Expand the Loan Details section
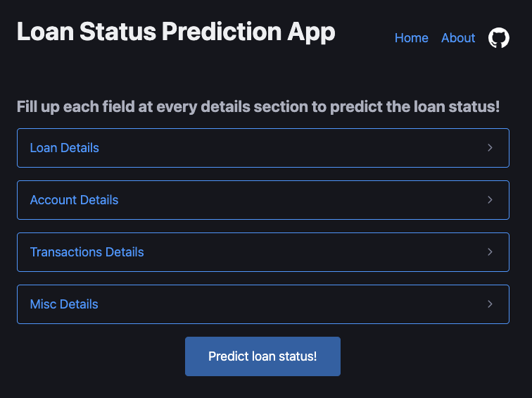 pyautogui.click(x=263, y=148)
